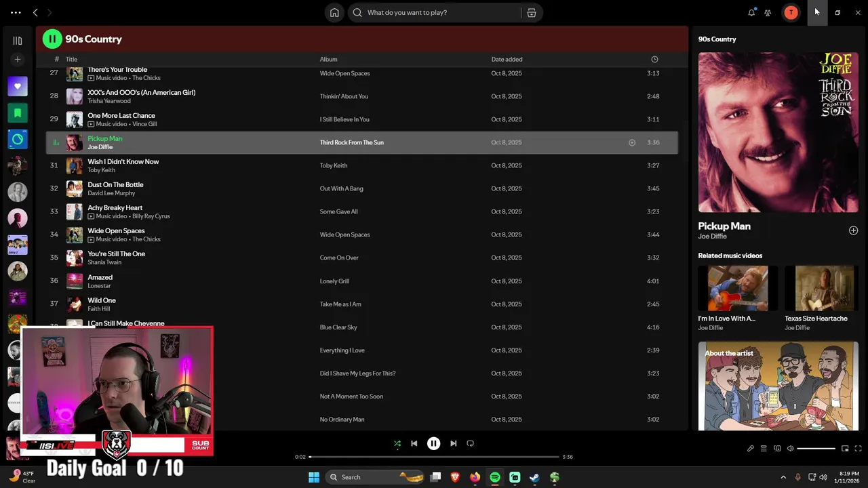
Task: Open the play queue icon
Action: (764, 449)
